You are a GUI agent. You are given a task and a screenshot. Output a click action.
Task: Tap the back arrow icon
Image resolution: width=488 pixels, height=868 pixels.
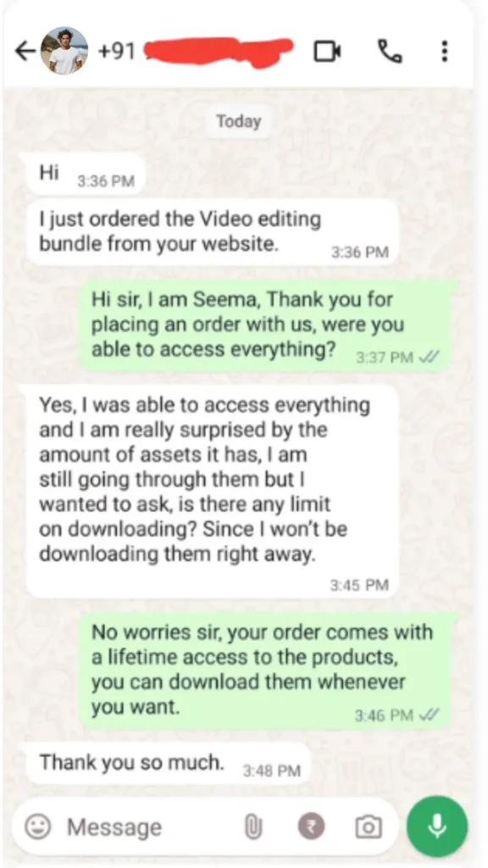(x=25, y=52)
